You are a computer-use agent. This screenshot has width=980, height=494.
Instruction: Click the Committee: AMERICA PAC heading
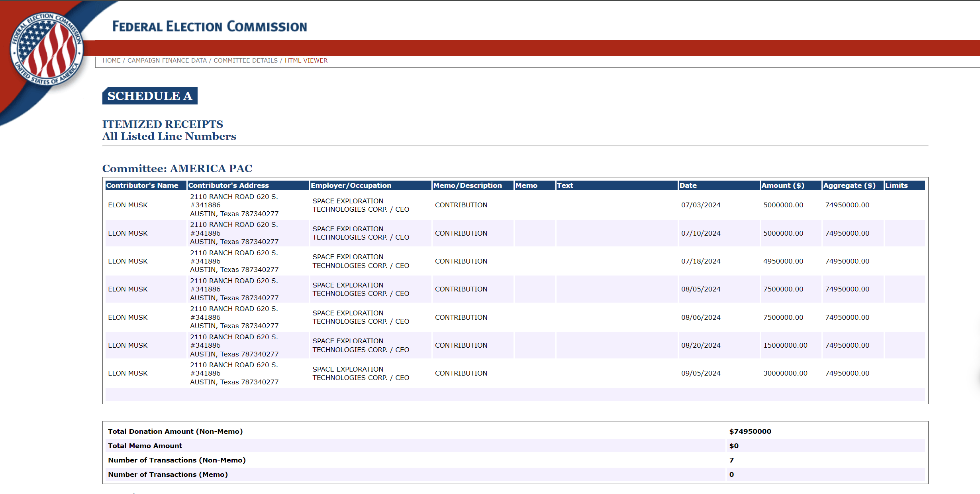coord(177,169)
